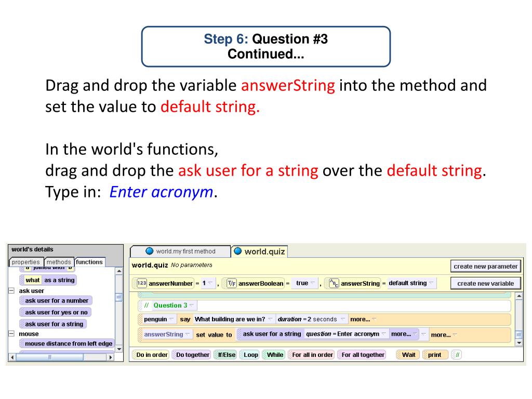The height and width of the screenshot is (399, 532).
Task: Click the functions panel horizontal scrollbar thumb
Action: (x=49, y=357)
